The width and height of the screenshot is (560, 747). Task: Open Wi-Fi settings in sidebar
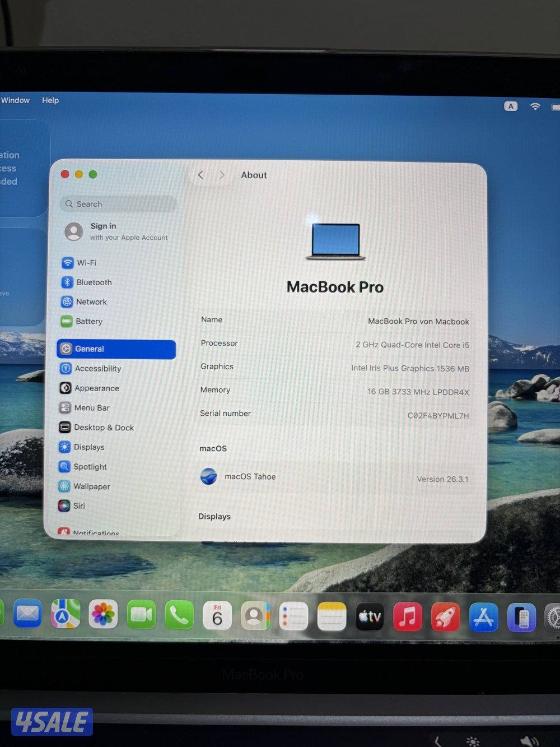(x=86, y=263)
